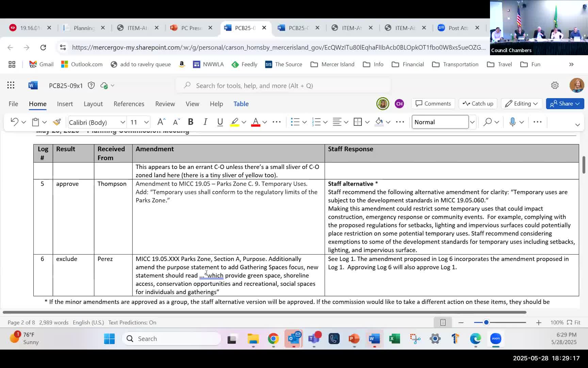
Task: Adjust the zoom slider in status bar
Action: (x=486, y=322)
